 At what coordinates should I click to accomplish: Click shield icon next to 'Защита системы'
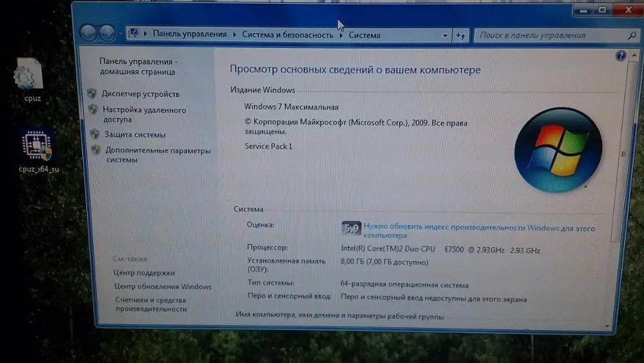[x=95, y=134]
